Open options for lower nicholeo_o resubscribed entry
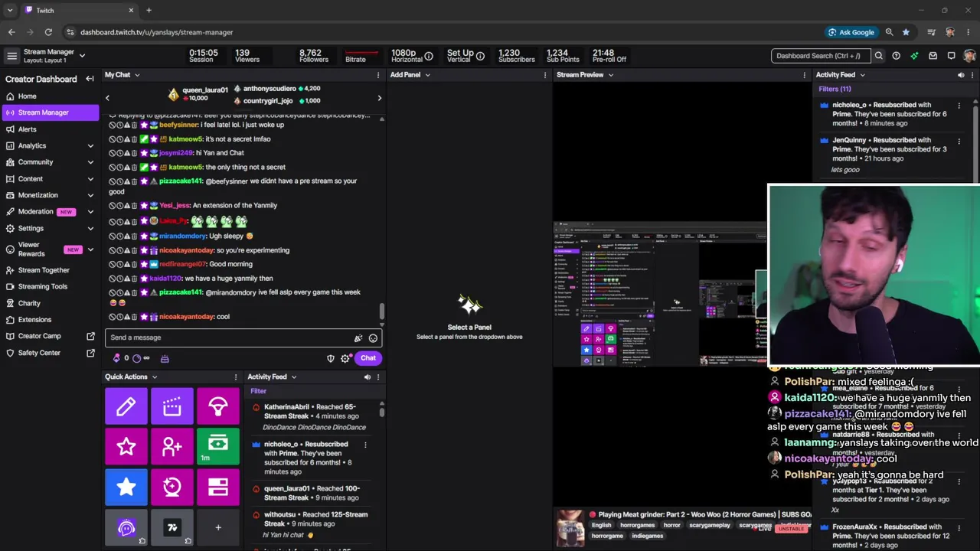 point(365,445)
